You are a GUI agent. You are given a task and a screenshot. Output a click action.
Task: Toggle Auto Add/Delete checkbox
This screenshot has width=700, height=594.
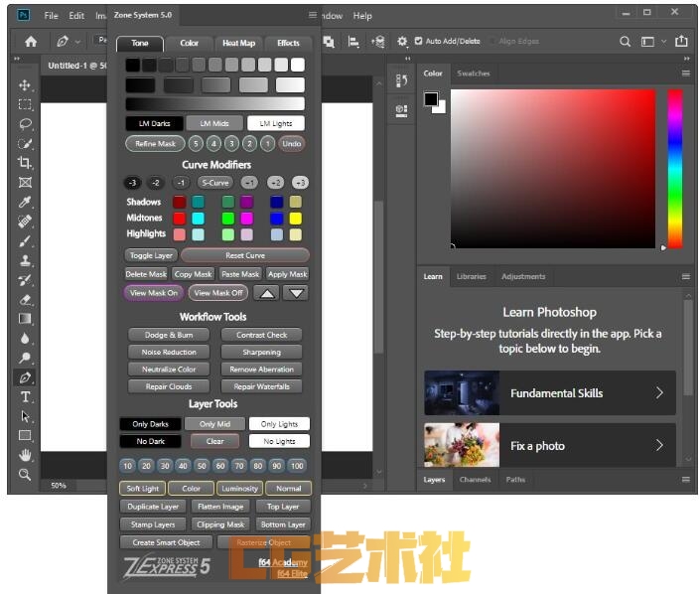(x=418, y=41)
